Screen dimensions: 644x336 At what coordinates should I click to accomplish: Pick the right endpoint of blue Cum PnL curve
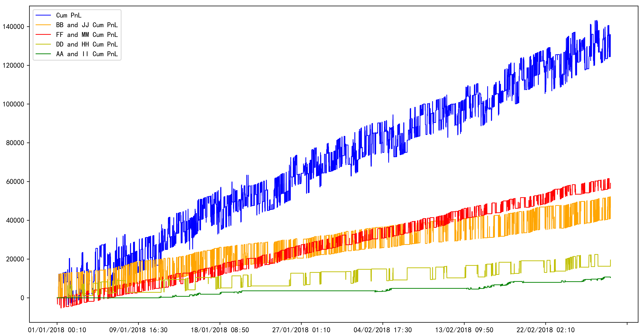click(x=610, y=35)
